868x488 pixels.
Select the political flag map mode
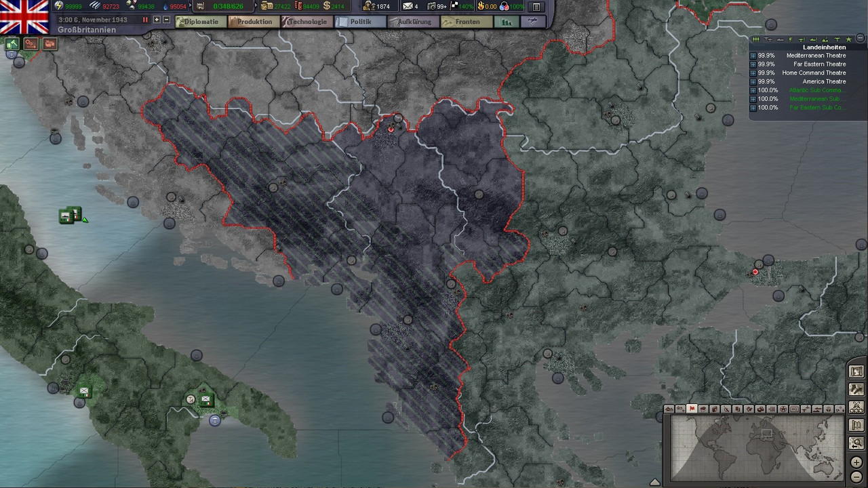pos(692,409)
